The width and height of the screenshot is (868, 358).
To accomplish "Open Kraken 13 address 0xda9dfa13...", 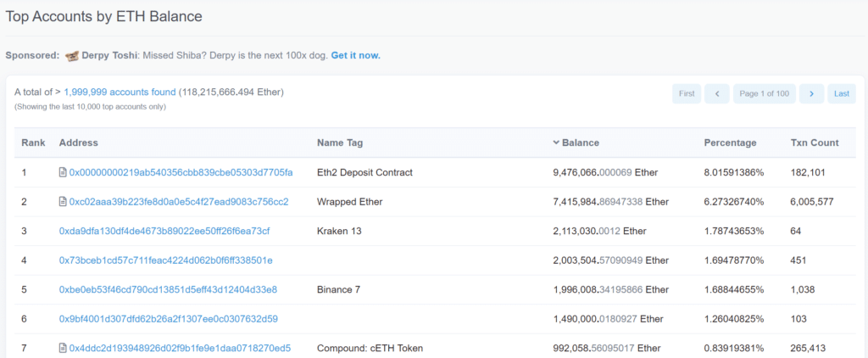I will click(164, 231).
